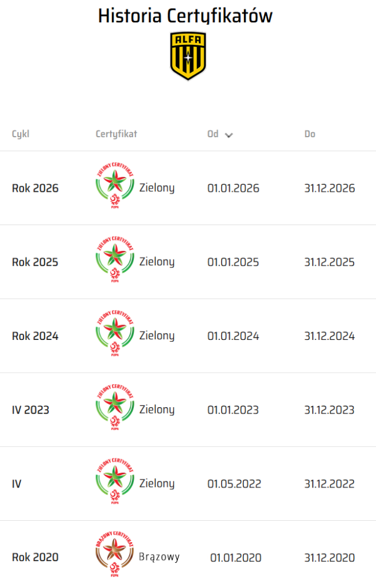
Task: Click the green certificate badge for Rok 2025
Action: click(115, 262)
